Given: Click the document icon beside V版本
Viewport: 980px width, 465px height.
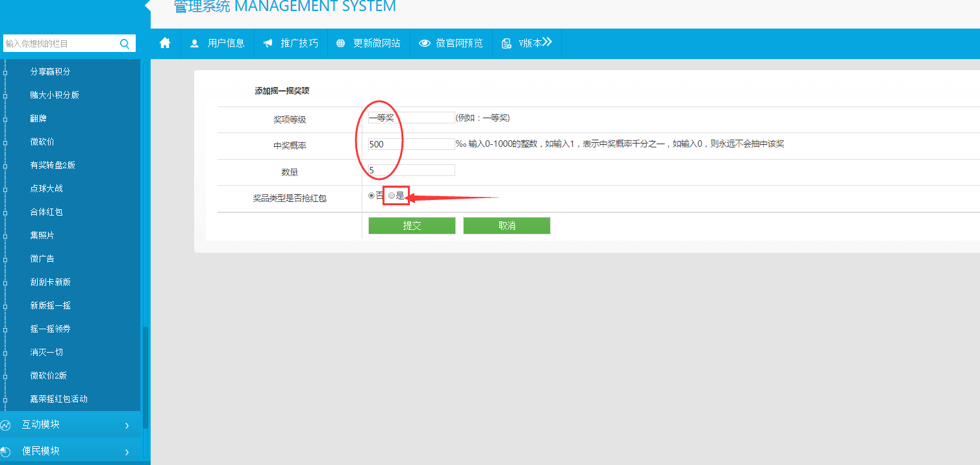Looking at the screenshot, I should pos(507,44).
